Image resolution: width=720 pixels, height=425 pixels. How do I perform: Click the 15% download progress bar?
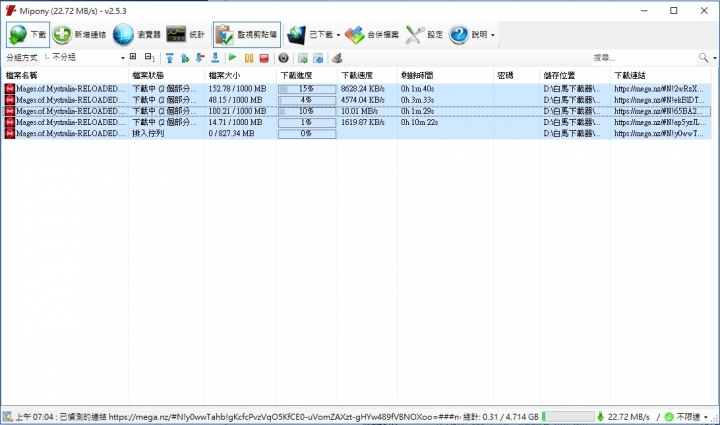(x=307, y=89)
